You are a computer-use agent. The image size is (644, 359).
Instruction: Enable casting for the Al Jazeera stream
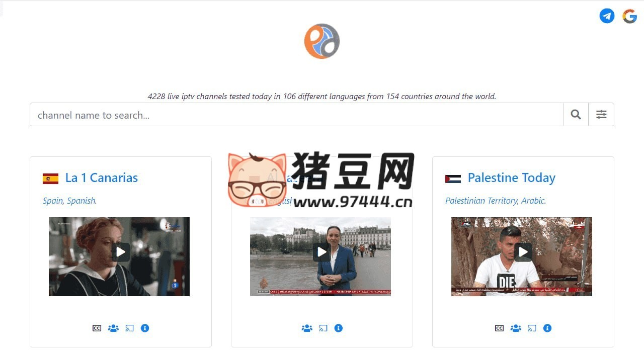pyautogui.click(x=323, y=328)
